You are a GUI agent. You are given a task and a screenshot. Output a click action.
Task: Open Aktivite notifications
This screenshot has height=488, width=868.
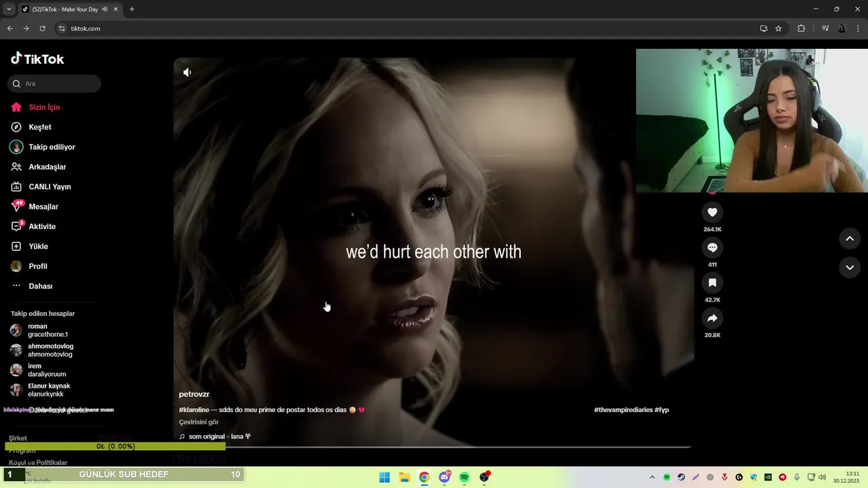[33, 226]
